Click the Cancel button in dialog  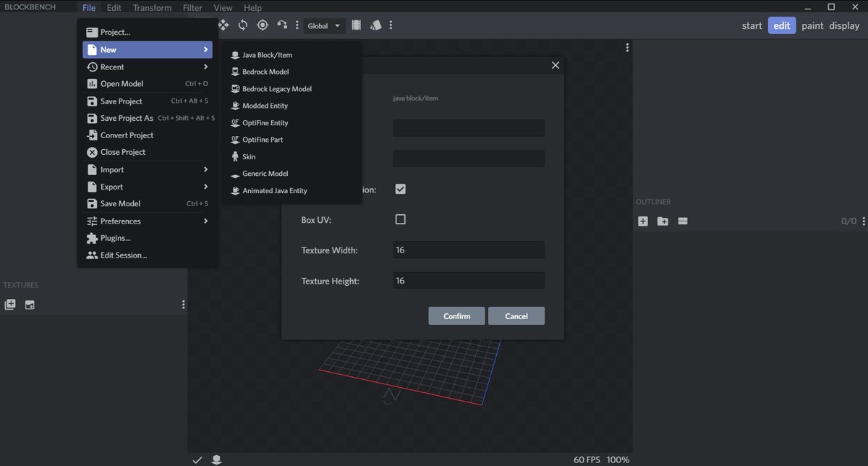pos(516,315)
